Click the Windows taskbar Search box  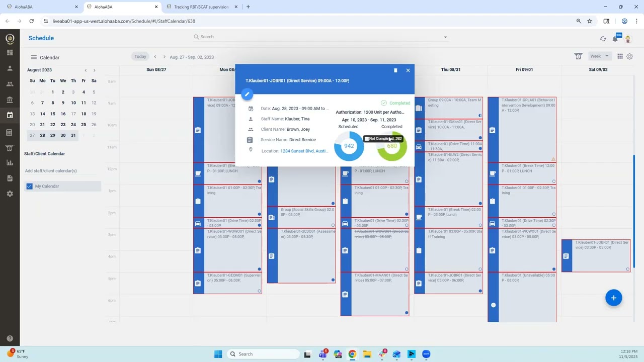coord(262,354)
